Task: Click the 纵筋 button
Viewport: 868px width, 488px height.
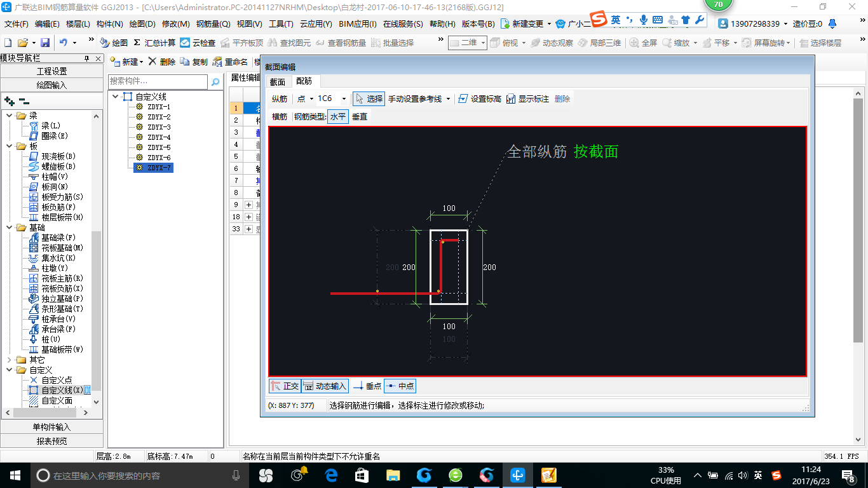Action: (280, 98)
